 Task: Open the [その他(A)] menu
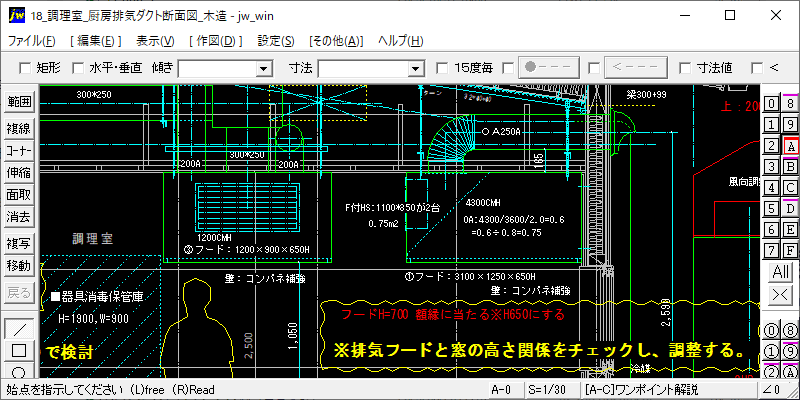tap(336, 41)
